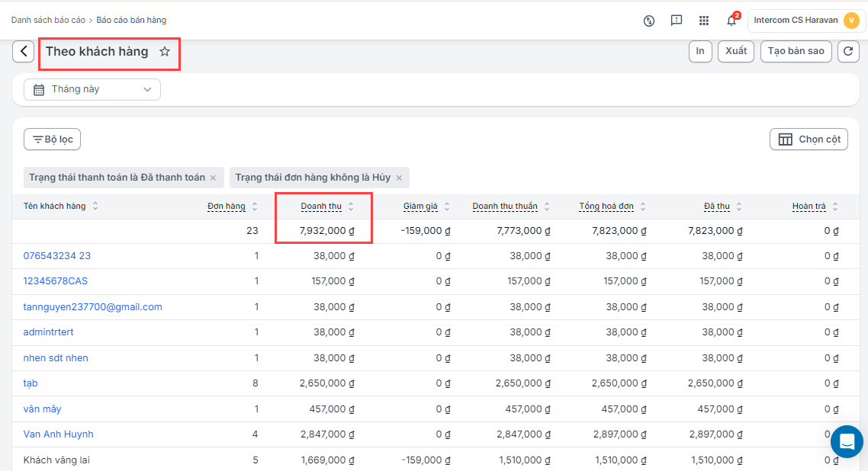
Task: Click the activity clock icon in header
Action: point(649,21)
